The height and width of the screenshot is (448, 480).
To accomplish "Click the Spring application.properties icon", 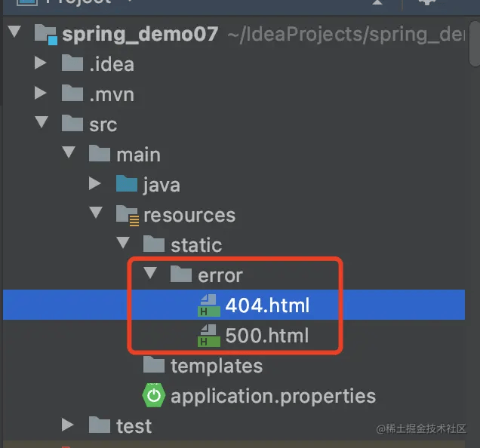I will (153, 395).
